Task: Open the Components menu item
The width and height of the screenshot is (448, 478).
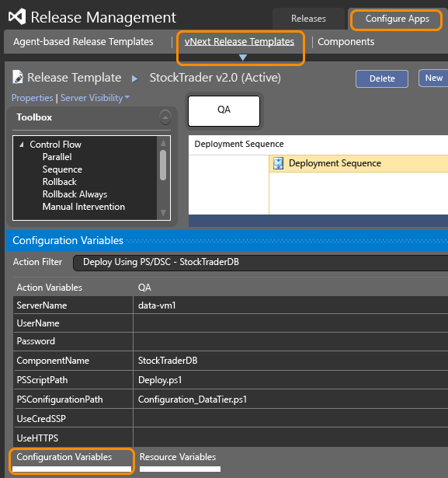Action: (x=346, y=42)
